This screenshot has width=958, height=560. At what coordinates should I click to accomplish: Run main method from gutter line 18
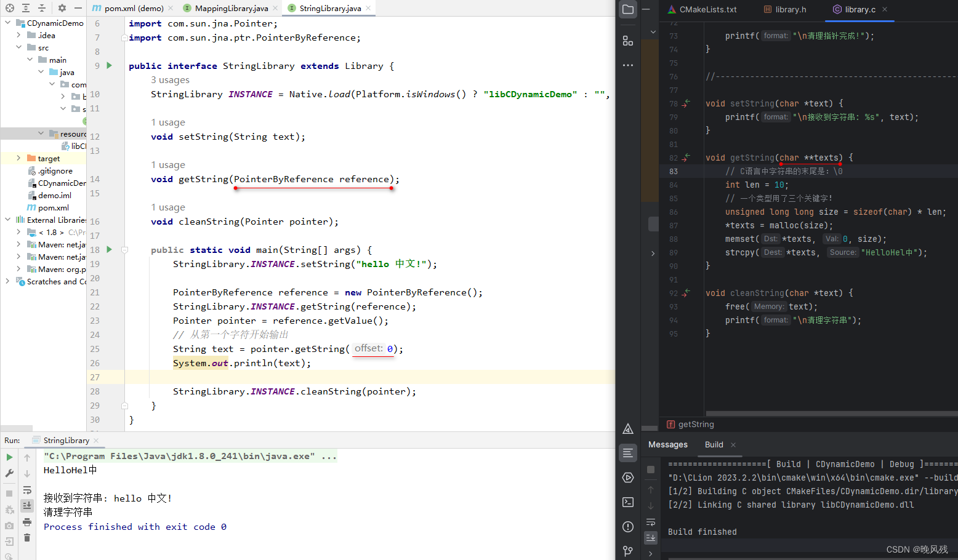pyautogui.click(x=110, y=249)
